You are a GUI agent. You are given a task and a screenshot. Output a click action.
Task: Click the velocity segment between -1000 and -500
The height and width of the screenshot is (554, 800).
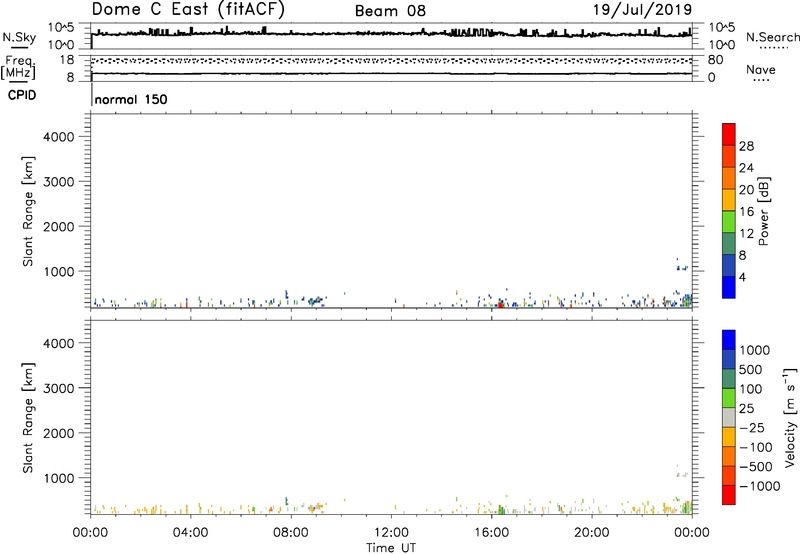(x=729, y=475)
